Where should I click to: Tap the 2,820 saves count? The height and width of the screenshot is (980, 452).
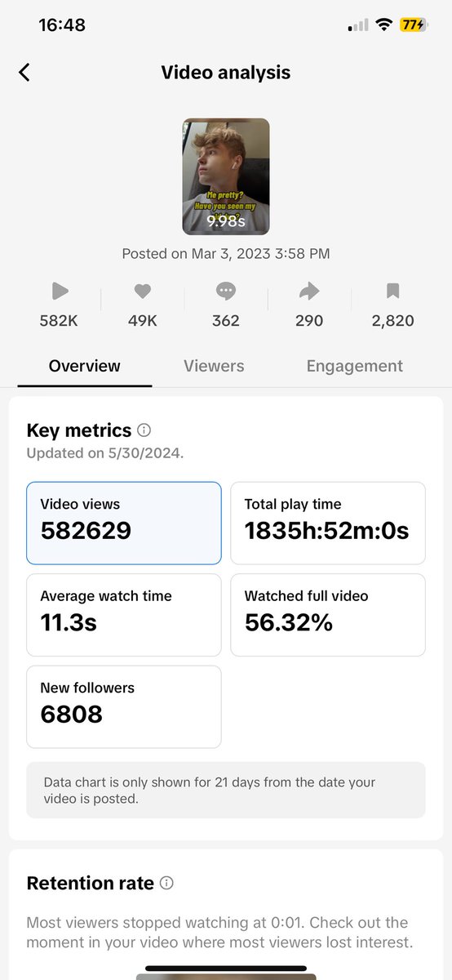click(x=392, y=321)
